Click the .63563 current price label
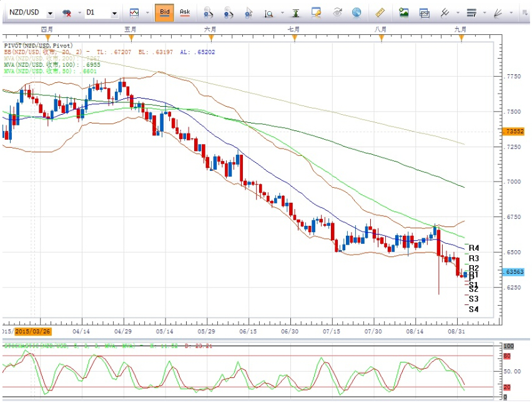This screenshot has width=532, height=403. (x=515, y=272)
